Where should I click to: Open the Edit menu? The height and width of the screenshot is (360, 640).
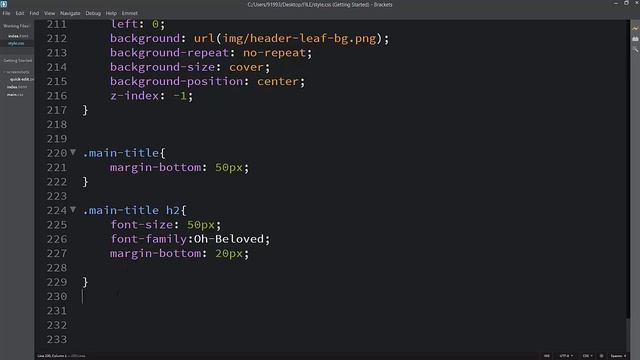pyautogui.click(x=20, y=13)
